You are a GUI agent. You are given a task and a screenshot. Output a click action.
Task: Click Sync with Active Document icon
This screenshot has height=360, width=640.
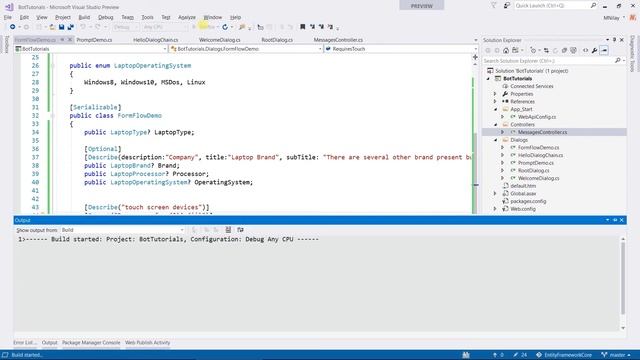(546, 50)
